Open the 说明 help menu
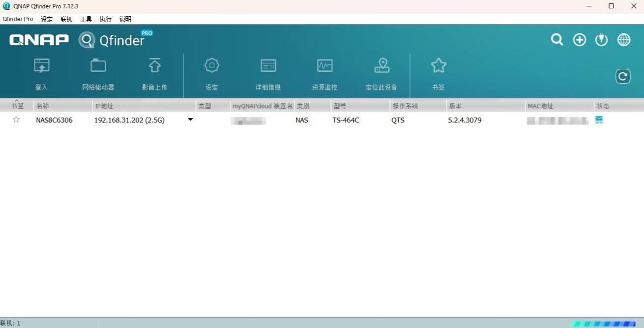Viewport: 644px width, 328px height. (x=125, y=19)
